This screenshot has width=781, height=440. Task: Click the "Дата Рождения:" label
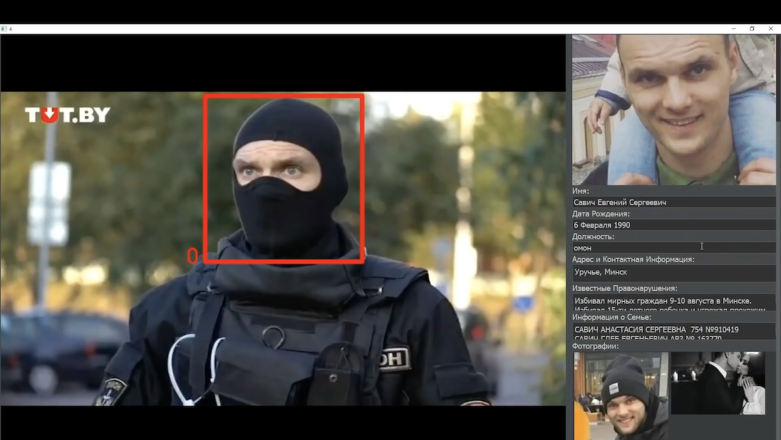(601, 214)
